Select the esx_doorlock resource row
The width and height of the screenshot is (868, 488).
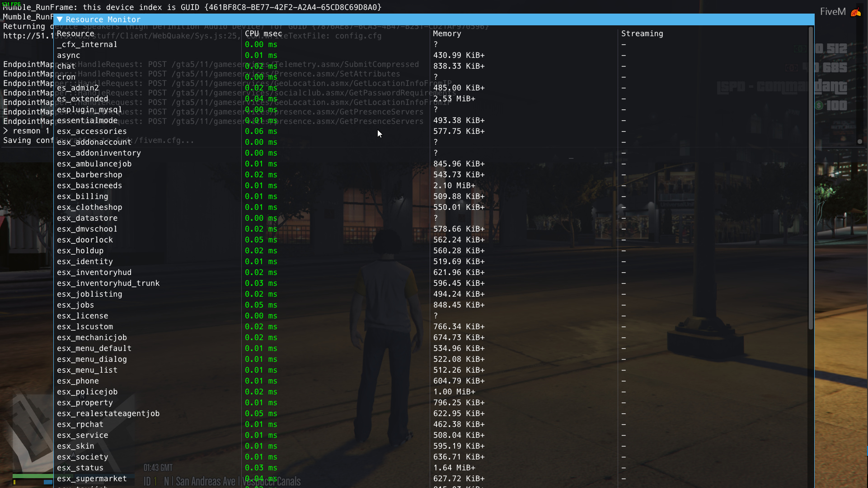coord(432,240)
